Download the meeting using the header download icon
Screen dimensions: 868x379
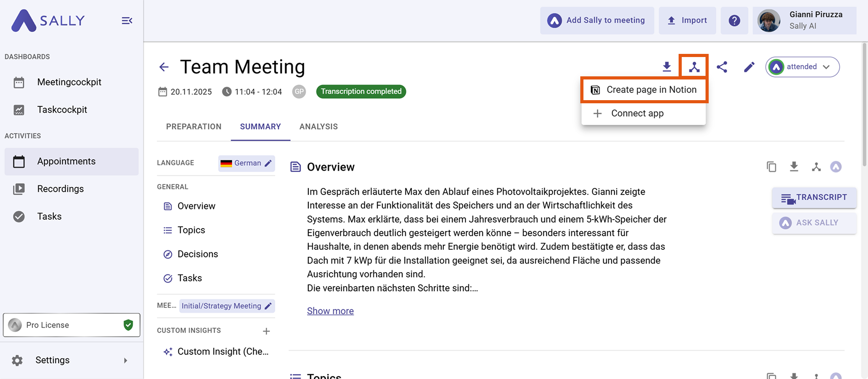[666, 67]
